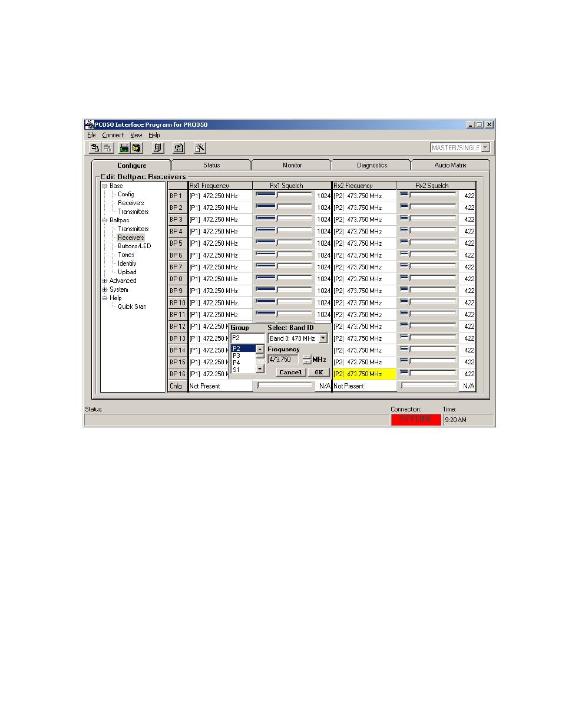Open the View menu

point(136,135)
